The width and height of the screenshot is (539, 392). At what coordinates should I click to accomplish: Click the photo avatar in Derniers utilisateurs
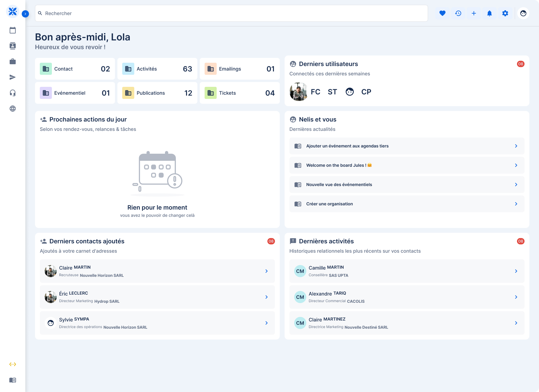click(x=298, y=92)
